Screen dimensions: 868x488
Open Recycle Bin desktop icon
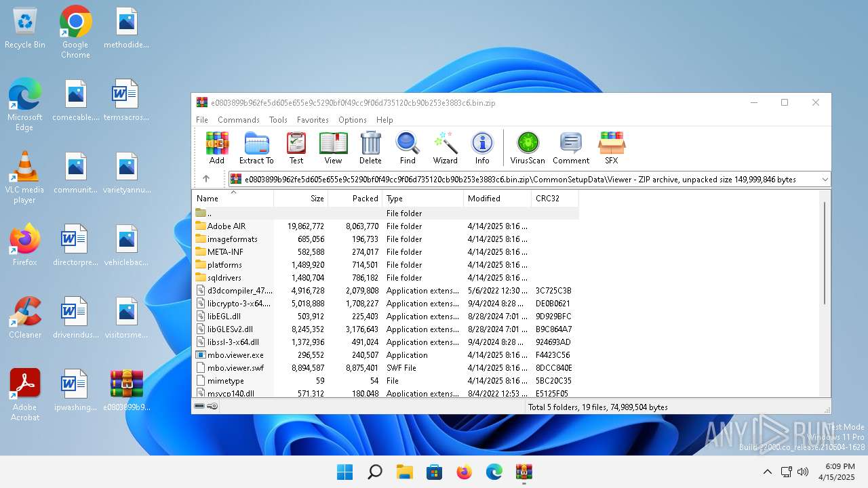click(25, 28)
